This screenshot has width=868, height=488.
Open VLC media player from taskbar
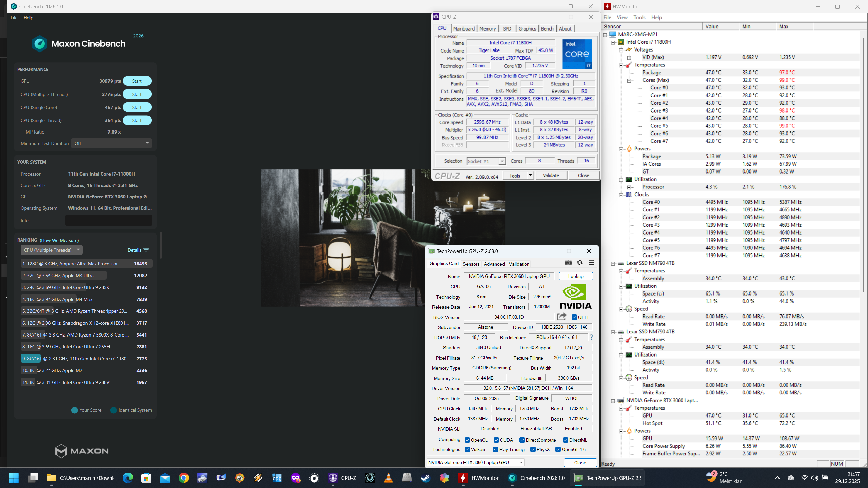pos(388,478)
